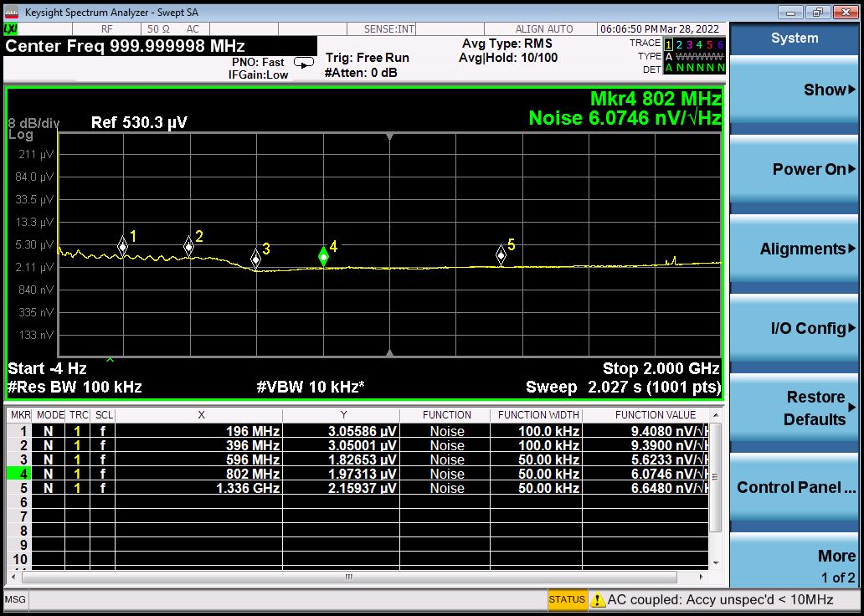Click the AC coupled warning triangle icon
The image size is (864, 616).
pyautogui.click(x=598, y=600)
